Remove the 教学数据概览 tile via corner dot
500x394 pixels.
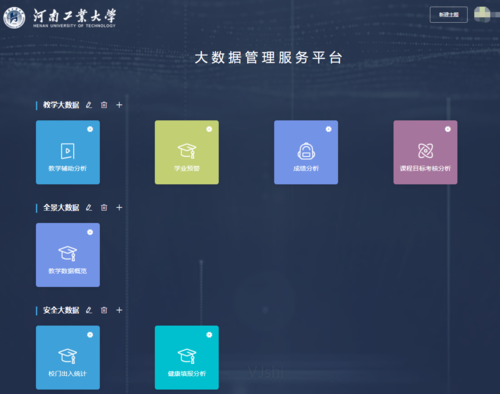click(90, 232)
